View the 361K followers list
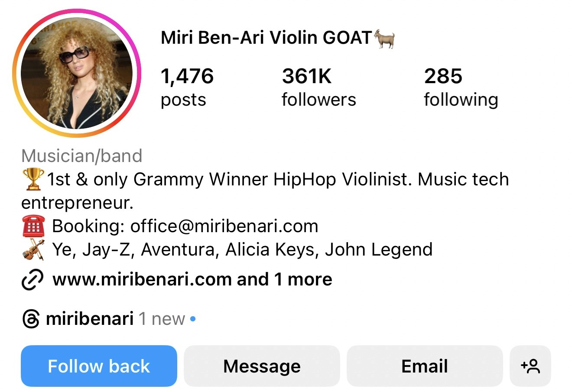Image resolution: width=572 pixels, height=392 pixels. [x=319, y=87]
